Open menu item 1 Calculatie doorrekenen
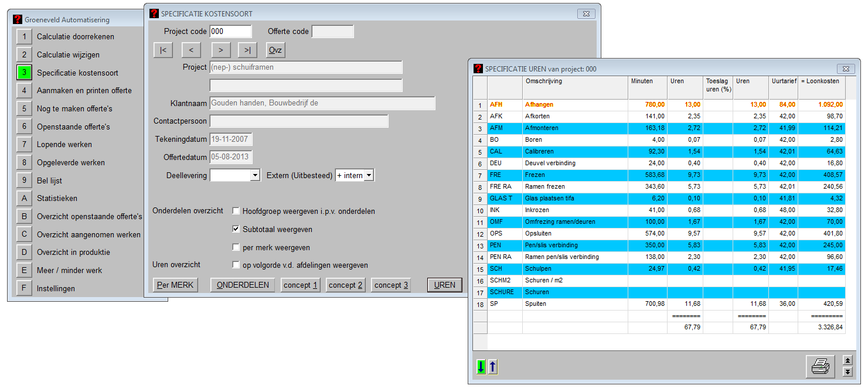The height and width of the screenshot is (392, 868). tap(24, 37)
